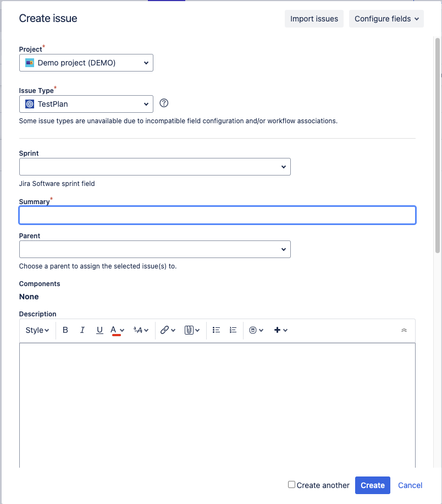Open the text color picker

pos(118,330)
